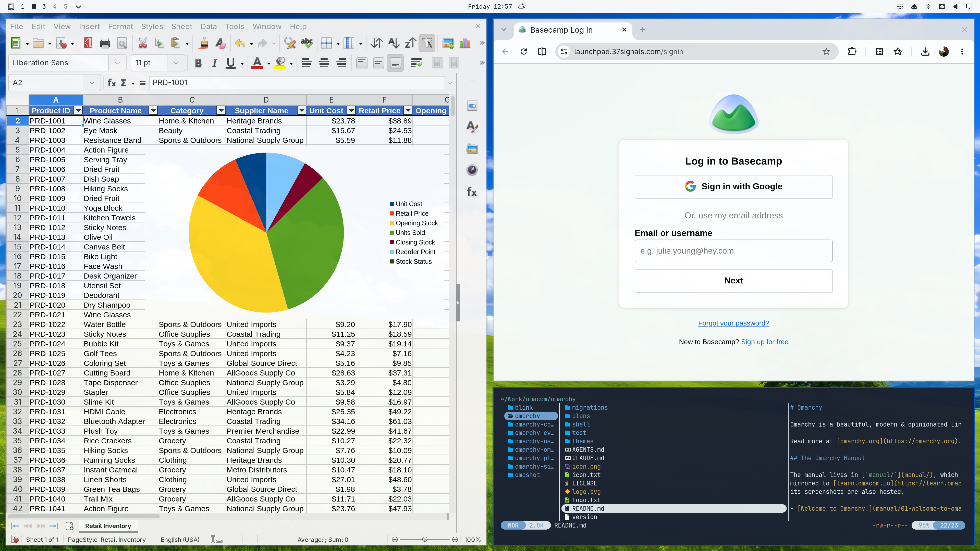980x551 pixels.
Task: Open the sidebar Navigator compass icon
Action: click(x=472, y=170)
